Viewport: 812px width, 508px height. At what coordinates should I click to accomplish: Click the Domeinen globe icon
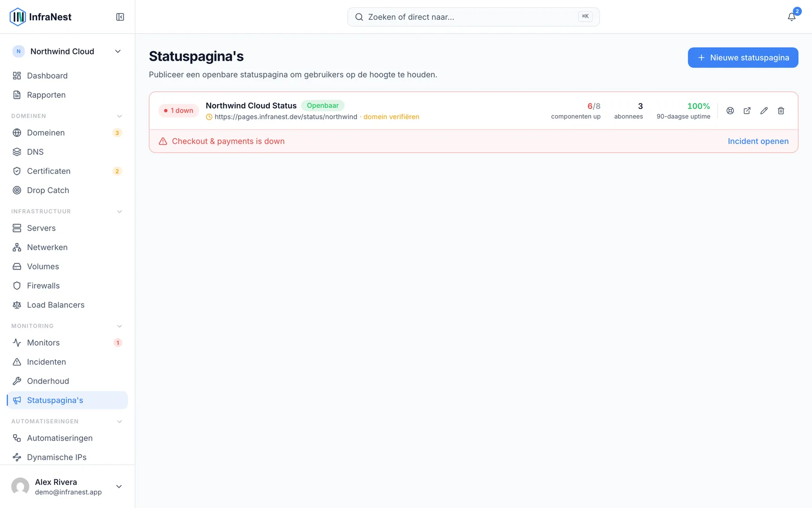click(x=17, y=132)
